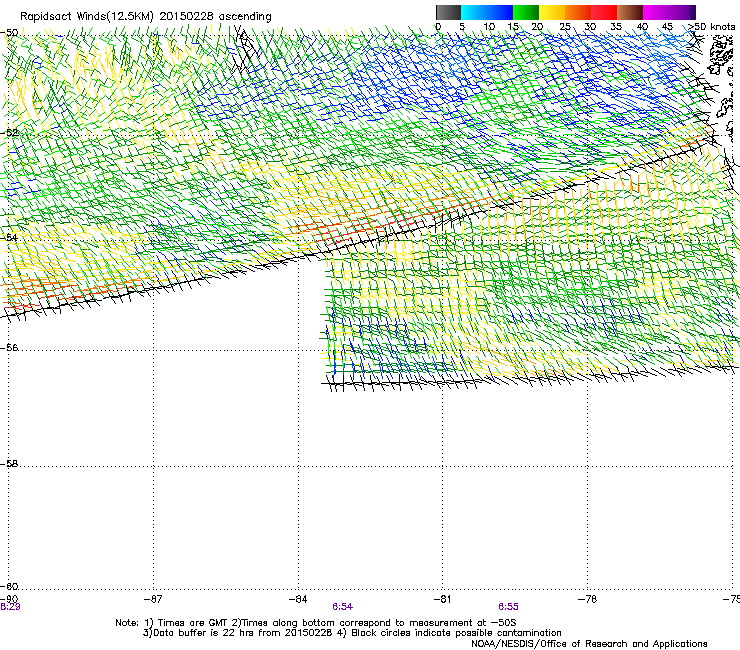740x650 pixels.
Task: Click the legend speed label "10"
Action: [489, 27]
